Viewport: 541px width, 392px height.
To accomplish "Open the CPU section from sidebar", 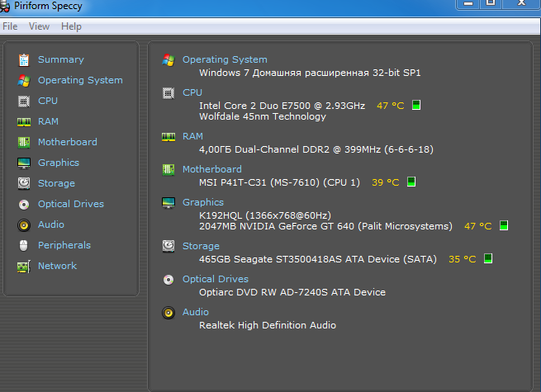I will tap(48, 101).
